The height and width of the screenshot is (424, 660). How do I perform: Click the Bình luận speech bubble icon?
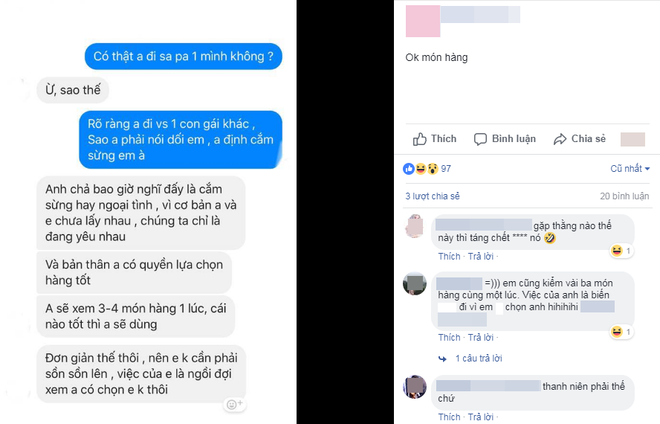point(480,139)
